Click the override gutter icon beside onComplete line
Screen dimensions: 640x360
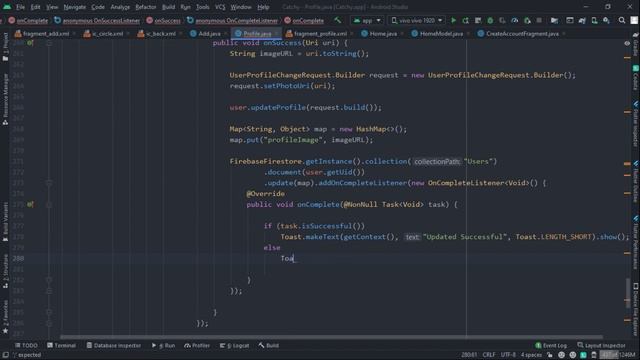[30, 204]
